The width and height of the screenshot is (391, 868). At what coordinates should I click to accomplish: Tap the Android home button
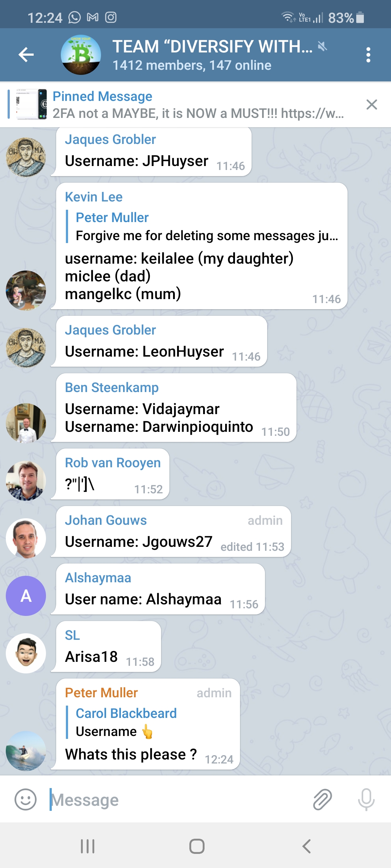[197, 846]
